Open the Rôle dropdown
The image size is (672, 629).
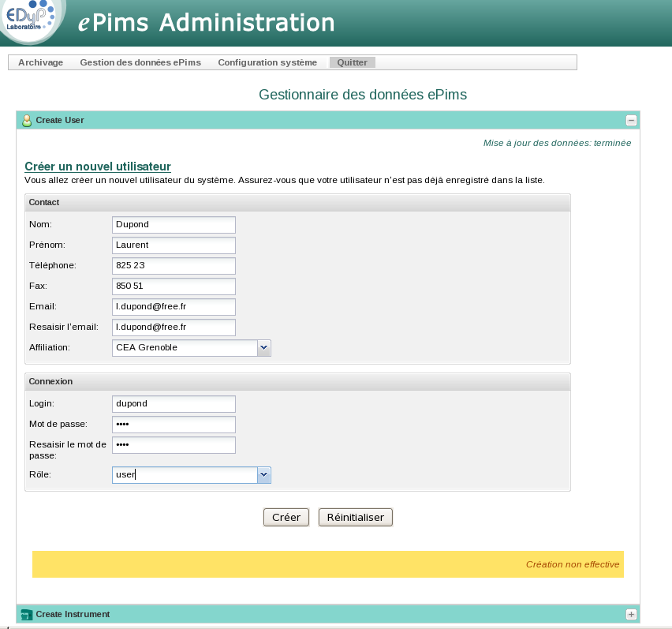coord(263,474)
